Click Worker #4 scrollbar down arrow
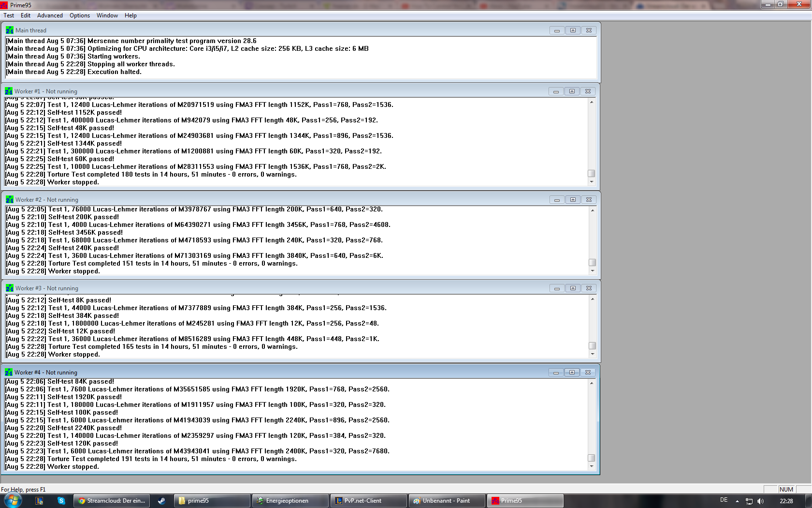Viewport: 812px width, 508px height. click(x=591, y=466)
